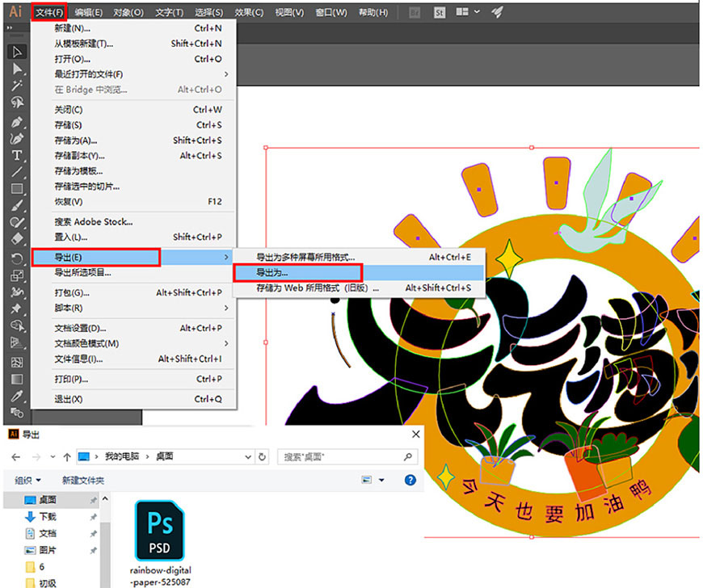The width and height of the screenshot is (703, 588).
Task: Click the St Adobe Stock icon
Action: [x=439, y=12]
